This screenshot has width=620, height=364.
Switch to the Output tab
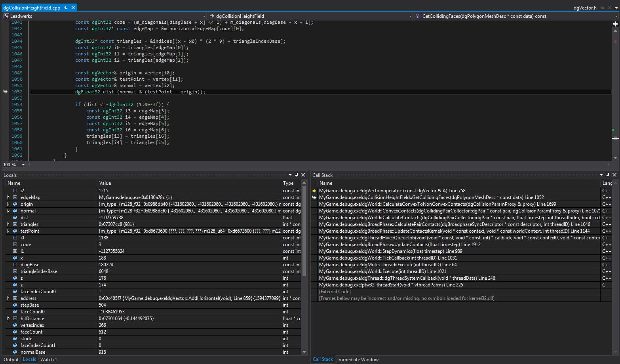tap(11, 360)
